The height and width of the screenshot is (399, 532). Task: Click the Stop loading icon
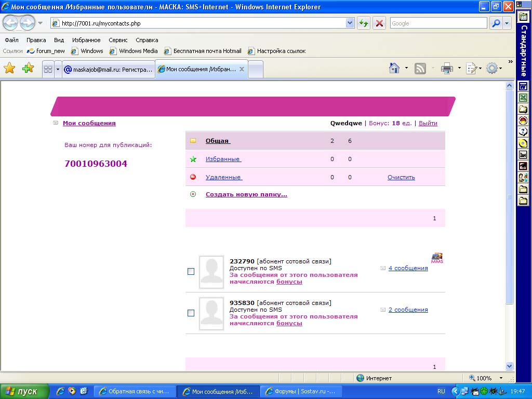379,23
